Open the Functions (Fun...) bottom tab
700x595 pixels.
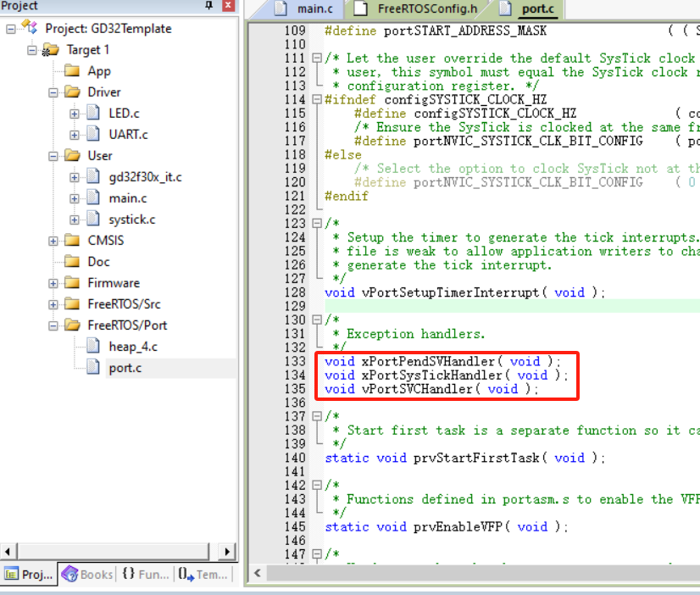coord(146,574)
